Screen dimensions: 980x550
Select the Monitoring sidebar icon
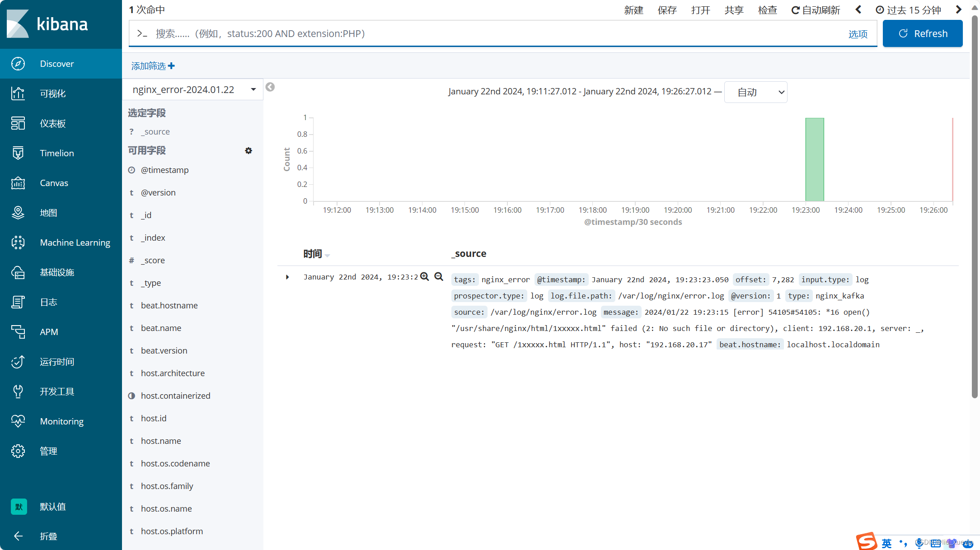(x=18, y=422)
